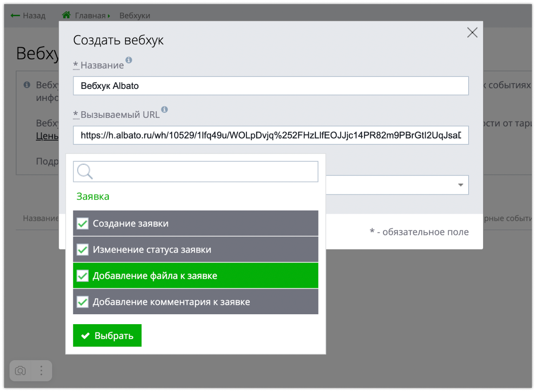This screenshot has width=536, height=392.
Task: Click the Вызываемый URL input field
Action: point(270,135)
